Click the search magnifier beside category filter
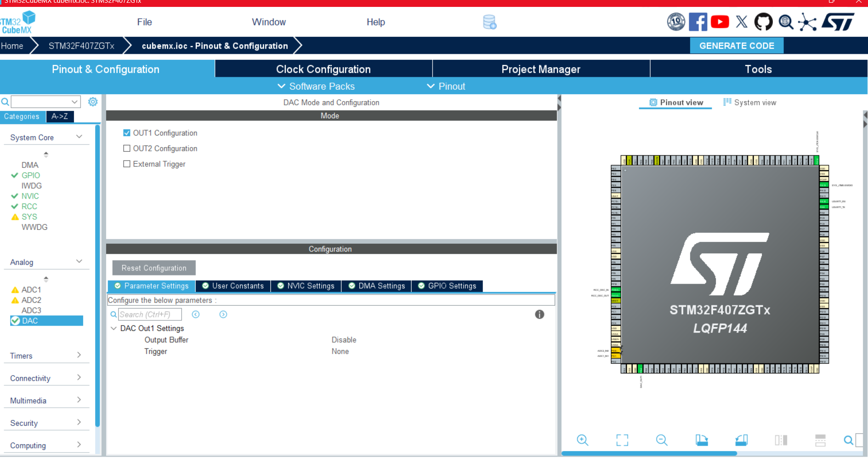 5,102
